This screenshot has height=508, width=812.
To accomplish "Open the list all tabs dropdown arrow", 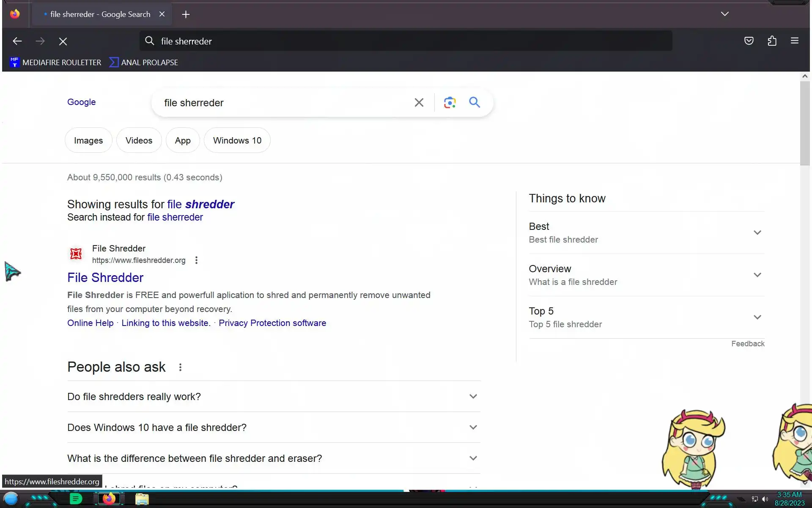I will (x=724, y=14).
